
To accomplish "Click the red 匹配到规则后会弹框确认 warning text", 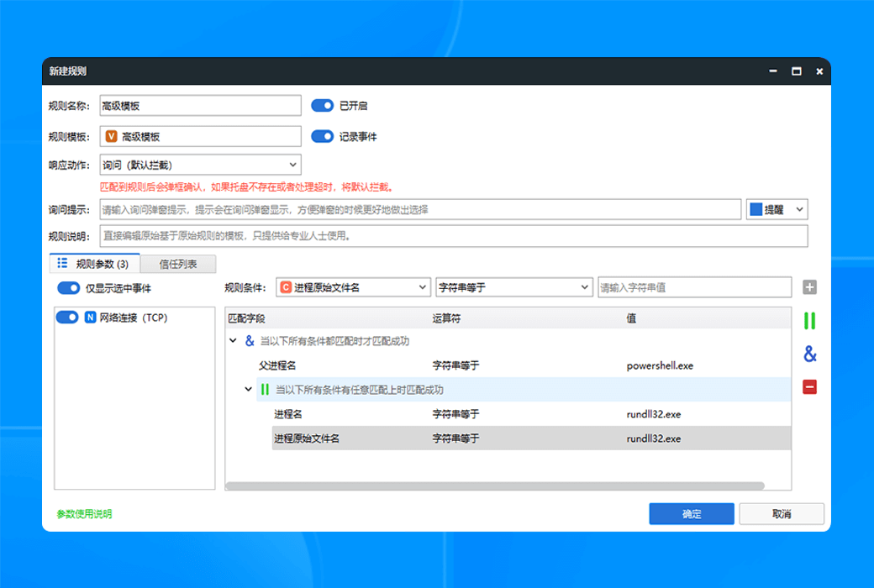I will 247,186.
